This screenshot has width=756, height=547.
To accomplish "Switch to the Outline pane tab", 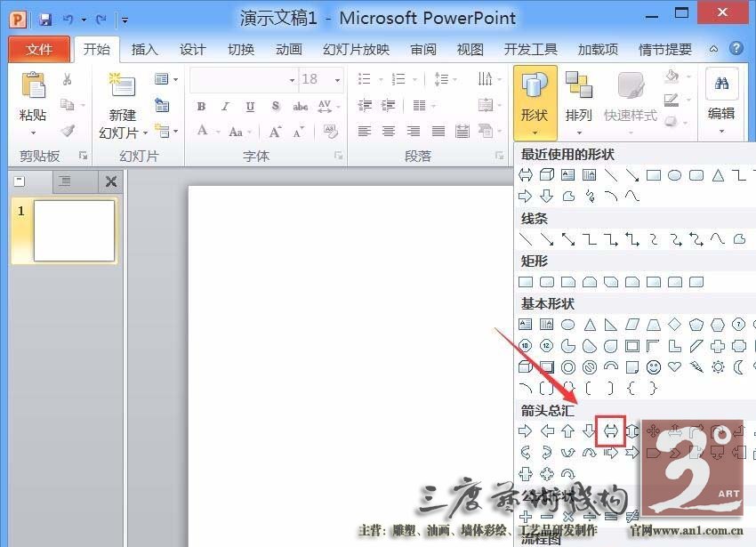I will 64,181.
